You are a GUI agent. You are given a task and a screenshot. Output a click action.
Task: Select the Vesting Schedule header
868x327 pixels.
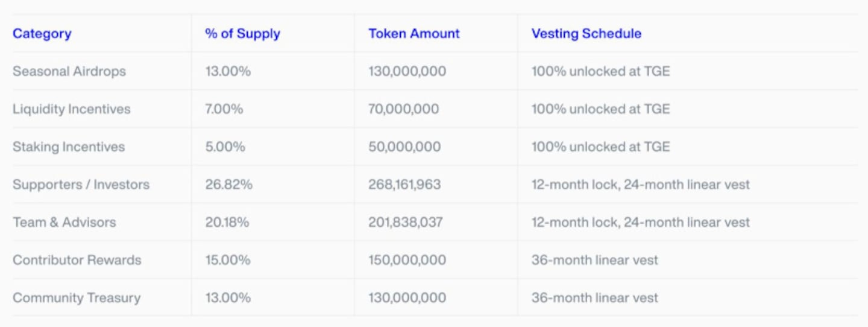coord(586,34)
